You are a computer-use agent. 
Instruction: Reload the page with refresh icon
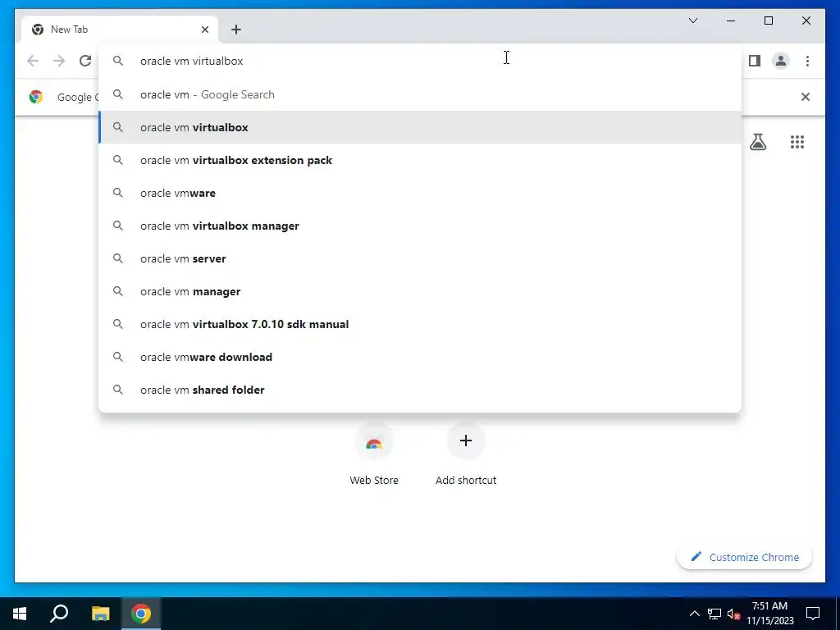[85, 61]
